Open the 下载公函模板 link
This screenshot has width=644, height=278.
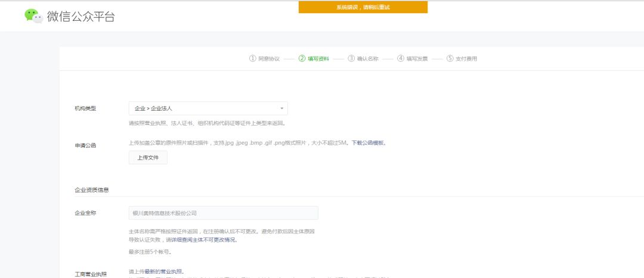[x=367, y=143]
